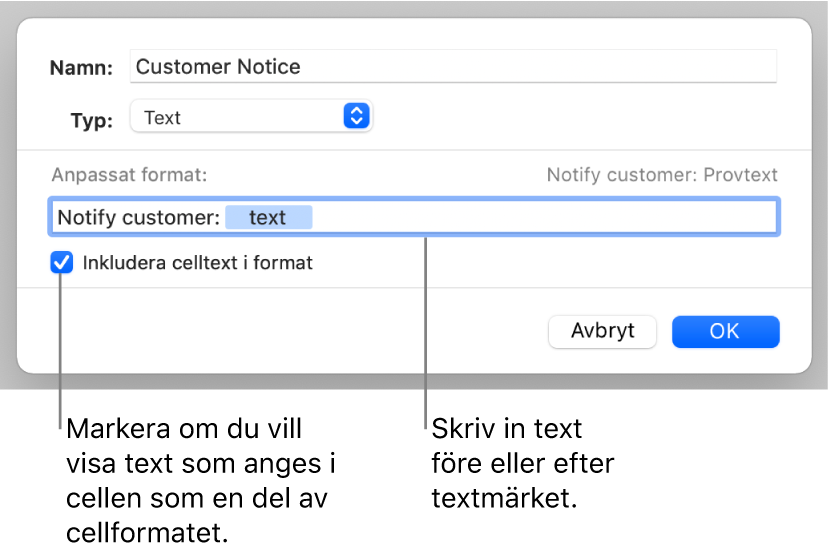Select the blue text token in the format field
Image resolution: width=828 pixels, height=558 pixels.
tap(268, 217)
